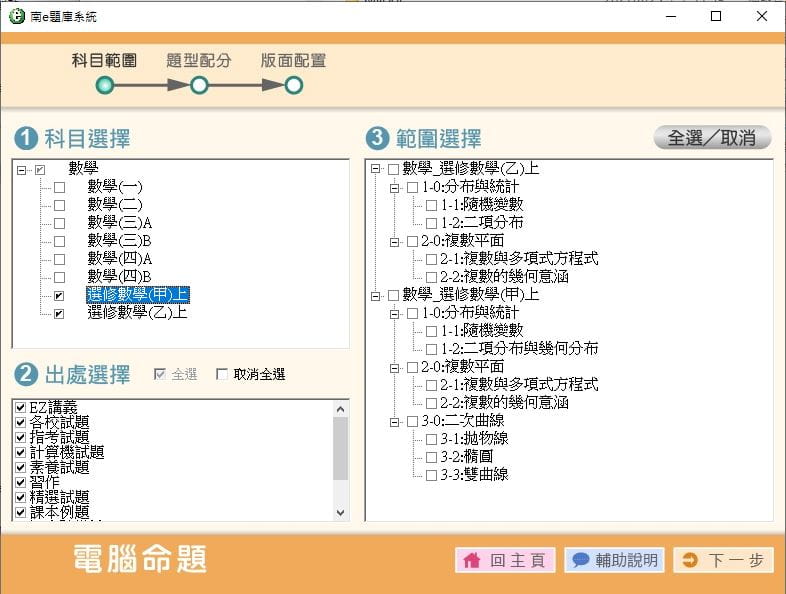Click the speech bubble icon on 輔助說明
786x594 pixels.
pyautogui.click(x=580, y=559)
